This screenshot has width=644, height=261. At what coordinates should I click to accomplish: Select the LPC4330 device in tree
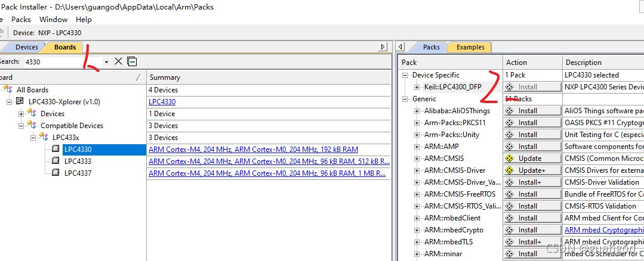[x=78, y=150]
